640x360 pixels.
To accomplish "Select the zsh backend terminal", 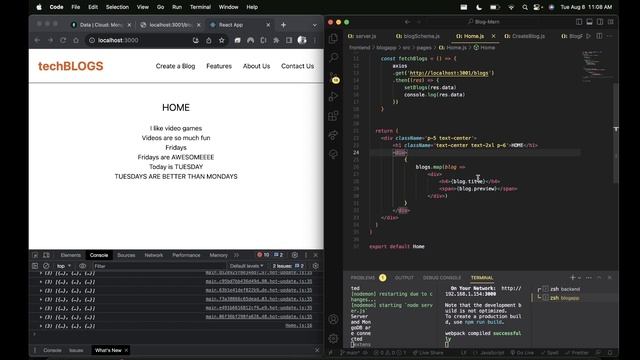I will click(565, 289).
